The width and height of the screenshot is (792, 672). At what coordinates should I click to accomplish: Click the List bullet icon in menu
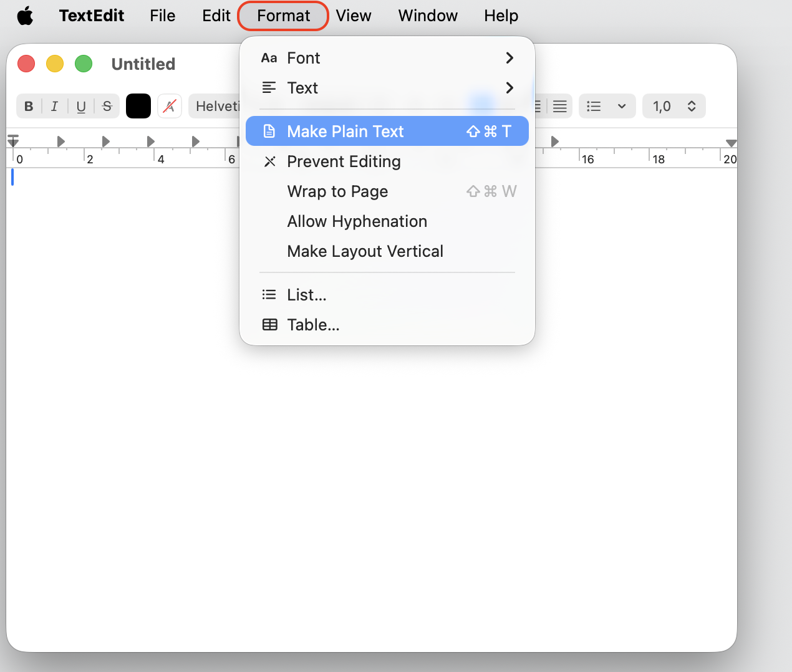coord(269,294)
